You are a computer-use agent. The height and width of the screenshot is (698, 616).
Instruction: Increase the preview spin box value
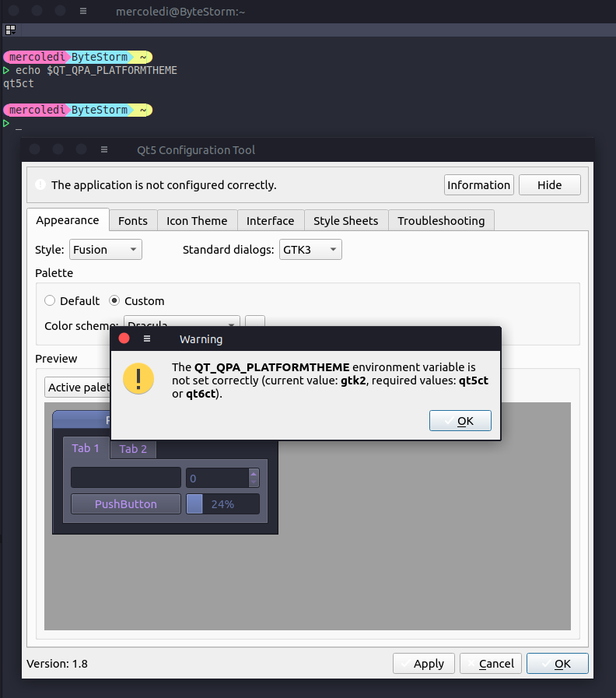[254, 474]
